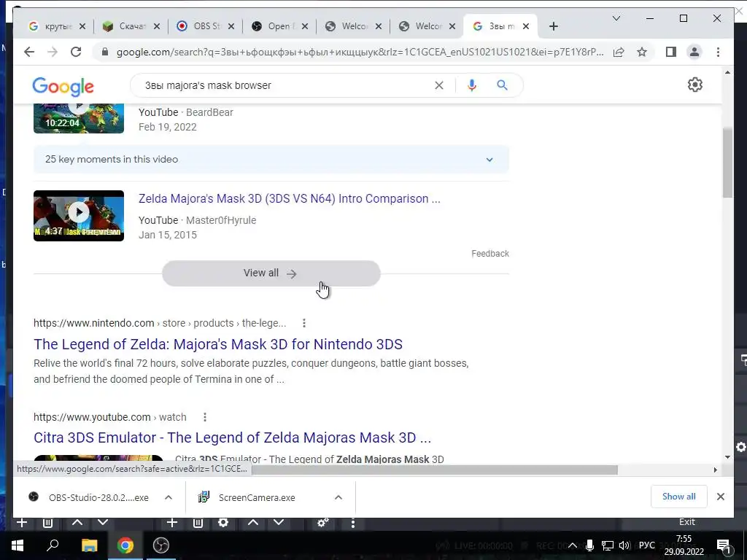Viewport: 747px width, 560px height.
Task: Open a new tab with the plus button
Action: click(553, 26)
